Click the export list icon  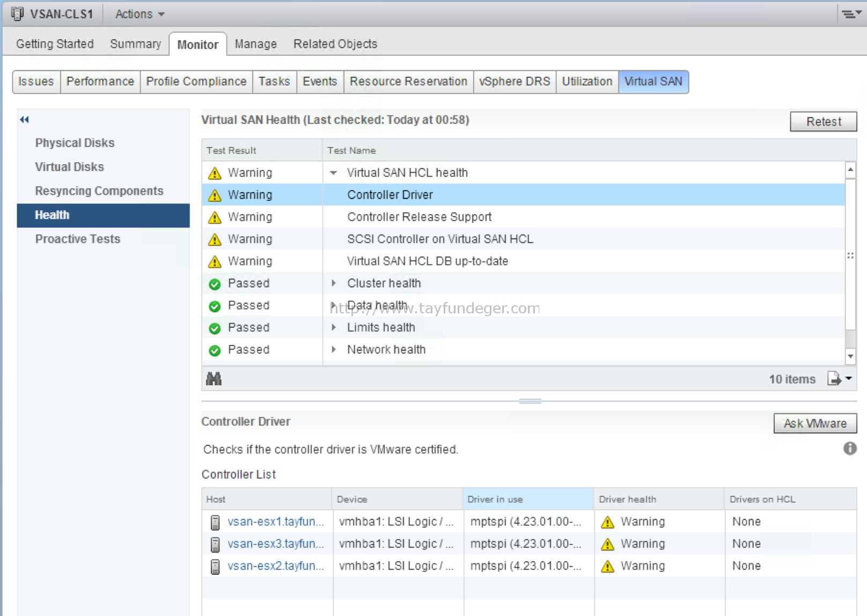(x=834, y=379)
